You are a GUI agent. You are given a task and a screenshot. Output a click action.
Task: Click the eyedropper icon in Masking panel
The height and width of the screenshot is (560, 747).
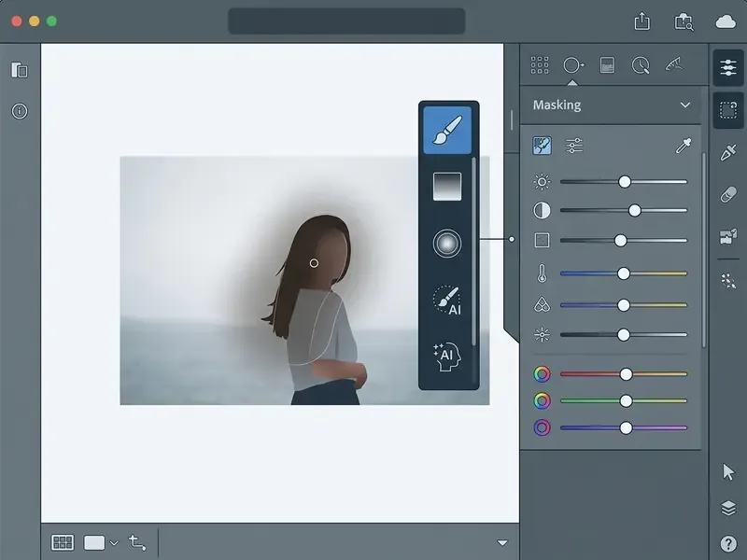pos(684,146)
